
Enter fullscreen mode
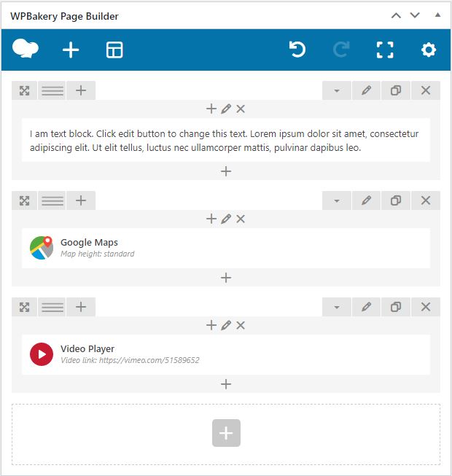(385, 50)
